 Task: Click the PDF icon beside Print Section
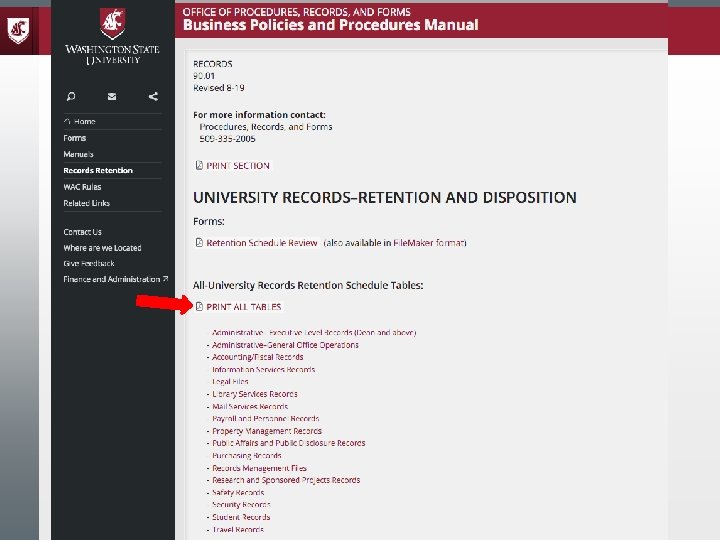[x=199, y=165]
